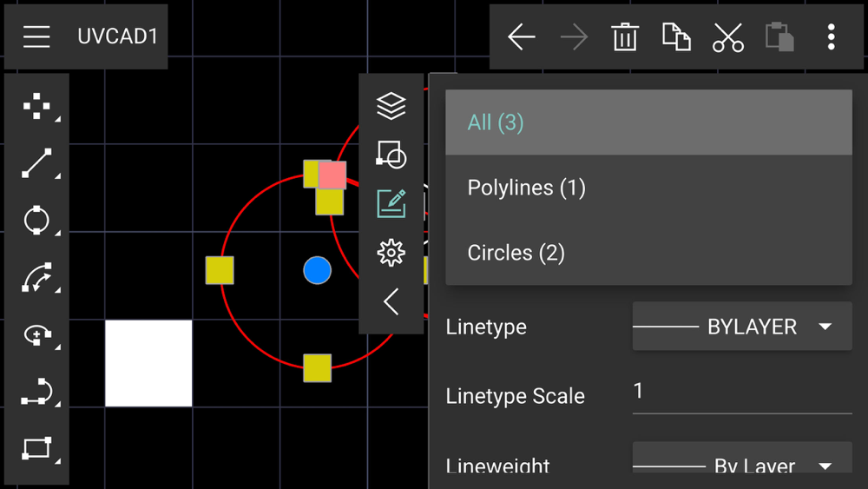Choose All (3) in selection filter
The height and width of the screenshot is (489, 868).
click(x=648, y=122)
